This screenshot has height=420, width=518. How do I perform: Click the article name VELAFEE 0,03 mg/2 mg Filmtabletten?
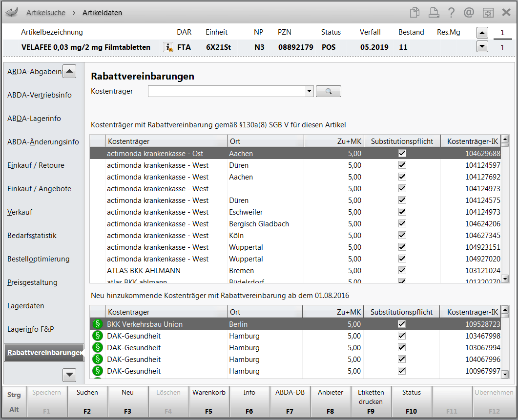click(86, 47)
